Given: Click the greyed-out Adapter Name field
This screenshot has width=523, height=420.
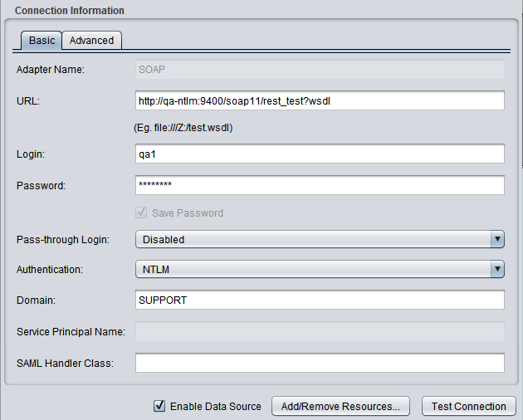Looking at the screenshot, I should coord(320,70).
